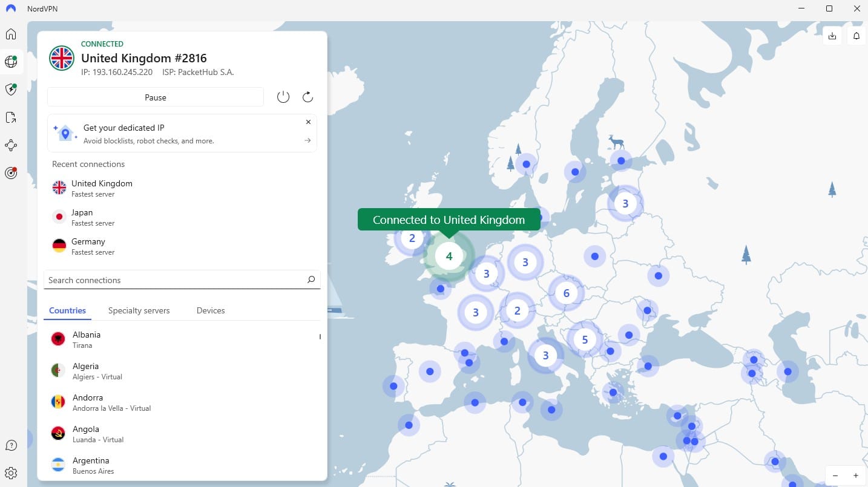Image resolution: width=868 pixels, height=487 pixels.
Task: Zoom in the map with plus
Action: (856, 476)
